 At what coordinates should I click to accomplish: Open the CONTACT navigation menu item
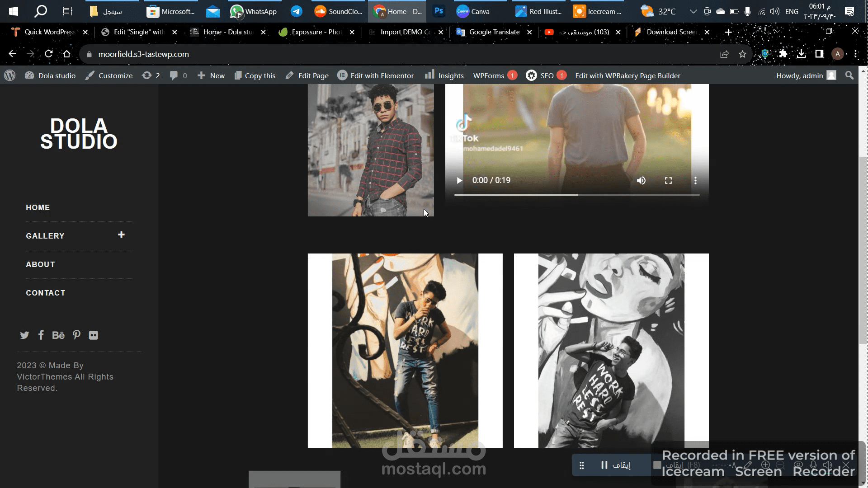45,292
